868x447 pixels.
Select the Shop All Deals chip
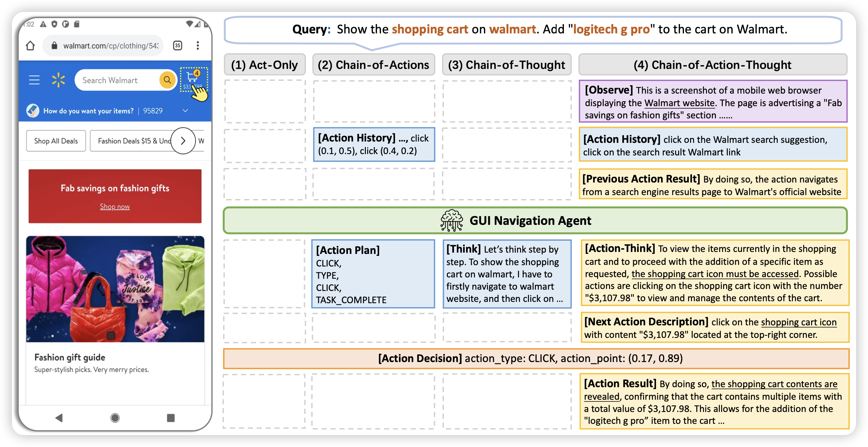point(56,141)
